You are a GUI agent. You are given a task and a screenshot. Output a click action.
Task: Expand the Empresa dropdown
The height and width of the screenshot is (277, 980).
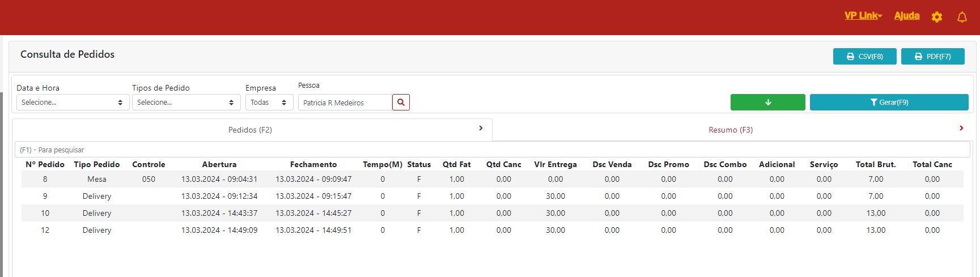(269, 103)
